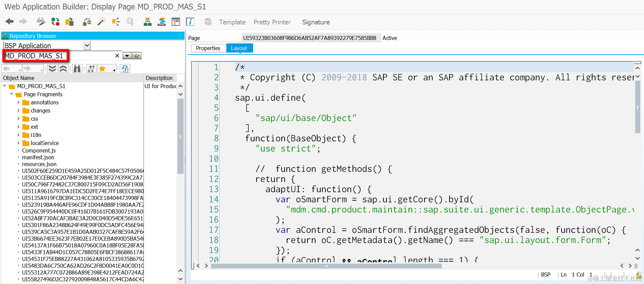Switch to the Properties tab
Image resolution: width=644 pixels, height=284 pixels.
(208, 48)
